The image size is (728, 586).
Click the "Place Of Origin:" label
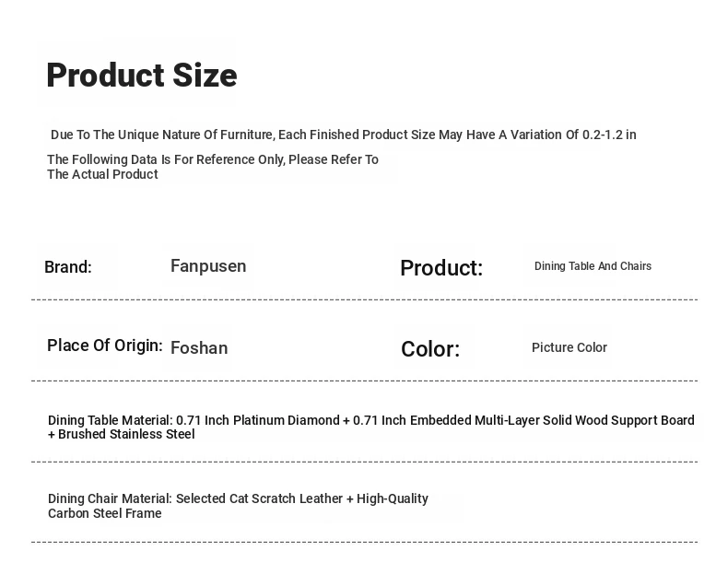[x=105, y=346]
